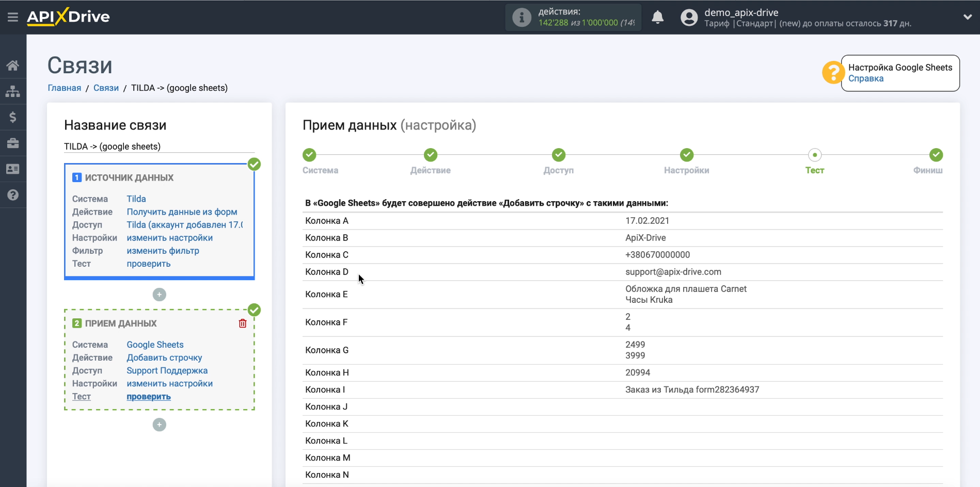Image resolution: width=980 pixels, height=487 pixels.
Task: Delete the data receiver block via trash icon
Action: click(x=243, y=323)
